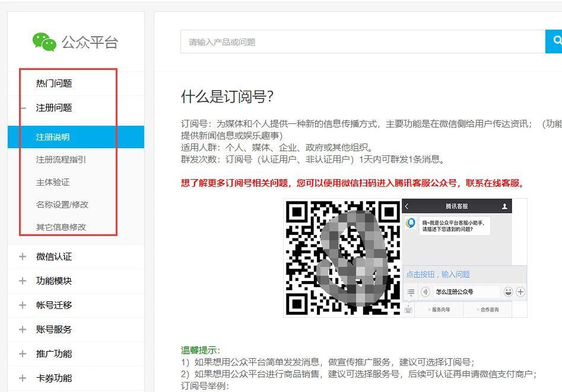Click the customer service avatar icon

click(411, 222)
